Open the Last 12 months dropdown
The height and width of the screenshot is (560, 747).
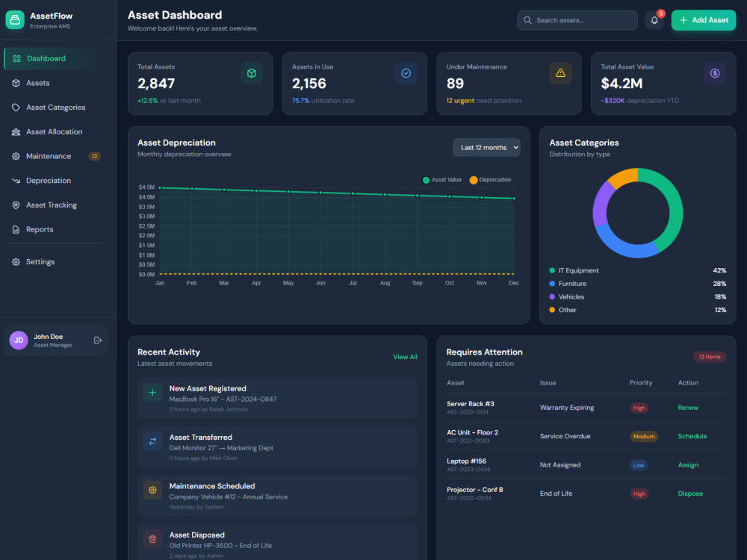(x=486, y=148)
